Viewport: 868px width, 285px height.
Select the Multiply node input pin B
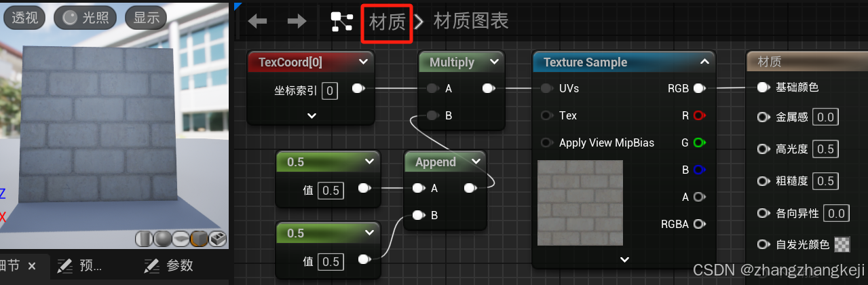point(433,115)
